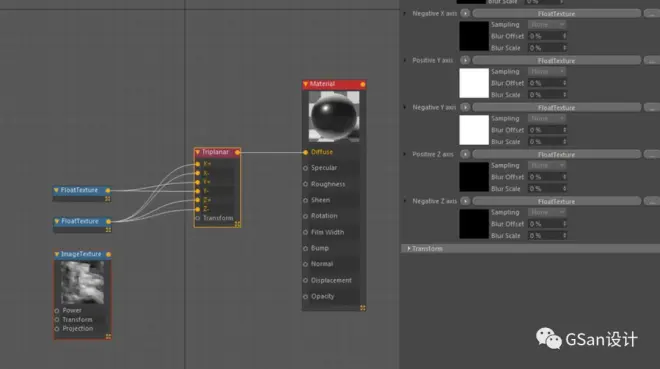This screenshot has width=660, height=369.
Task: Click the Transform input pin on Triplanar
Action: (x=197, y=218)
